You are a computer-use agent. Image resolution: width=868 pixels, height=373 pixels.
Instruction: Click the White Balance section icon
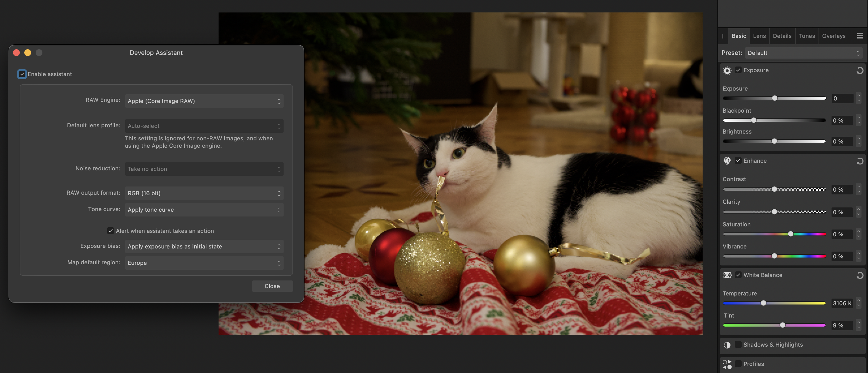[727, 275]
